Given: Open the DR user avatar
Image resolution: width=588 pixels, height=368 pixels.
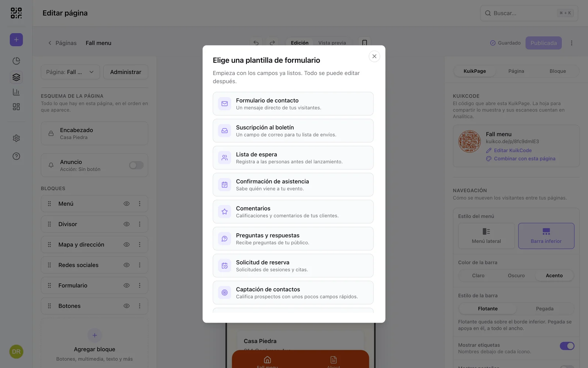Looking at the screenshot, I should pyautogui.click(x=16, y=351).
